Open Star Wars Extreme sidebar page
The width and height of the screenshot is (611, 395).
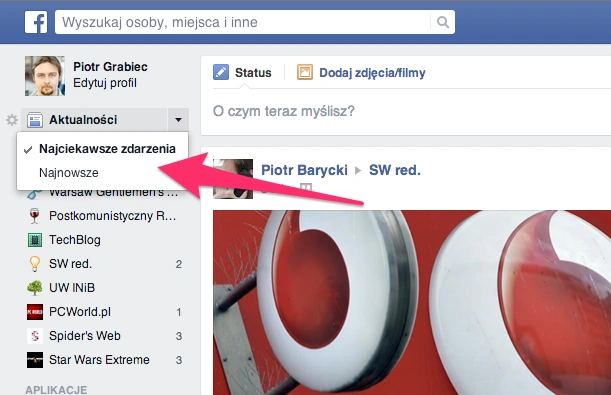(99, 360)
